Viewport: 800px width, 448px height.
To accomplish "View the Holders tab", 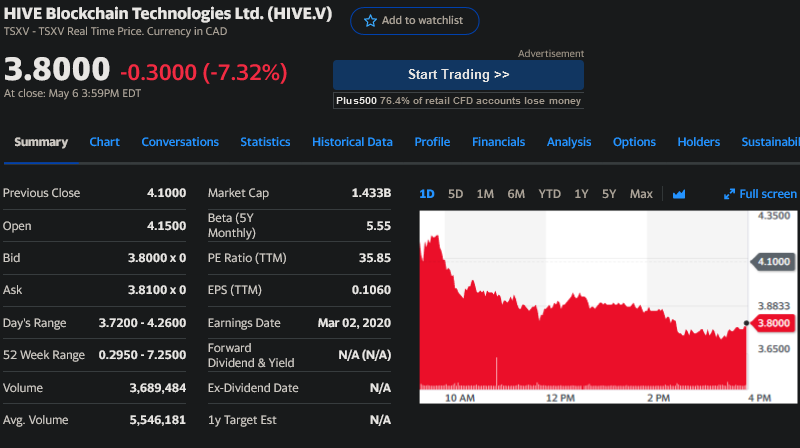I will [x=698, y=142].
